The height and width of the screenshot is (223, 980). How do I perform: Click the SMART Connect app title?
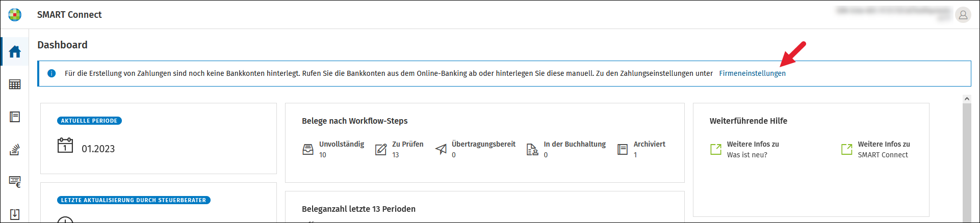(x=69, y=15)
